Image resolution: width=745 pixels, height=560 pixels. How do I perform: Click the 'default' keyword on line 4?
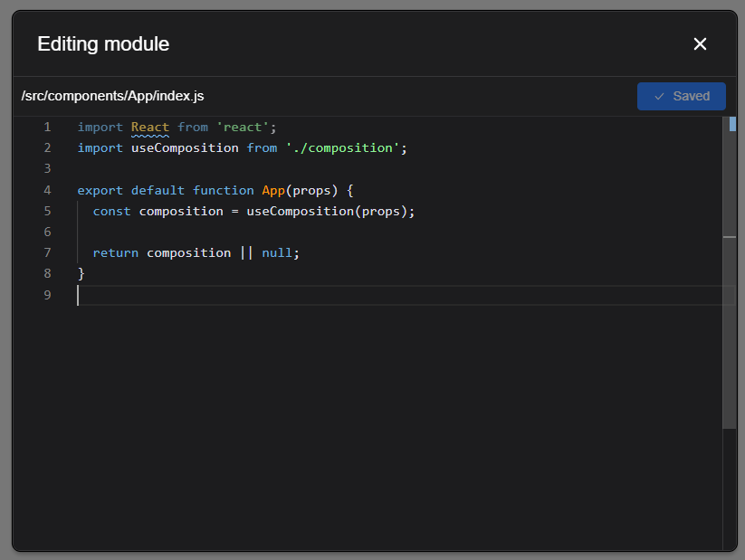[158, 191]
